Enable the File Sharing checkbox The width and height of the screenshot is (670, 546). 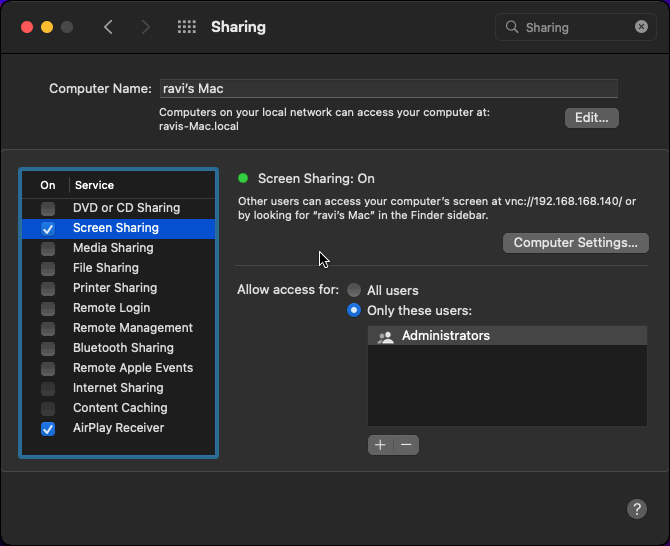[x=48, y=268]
